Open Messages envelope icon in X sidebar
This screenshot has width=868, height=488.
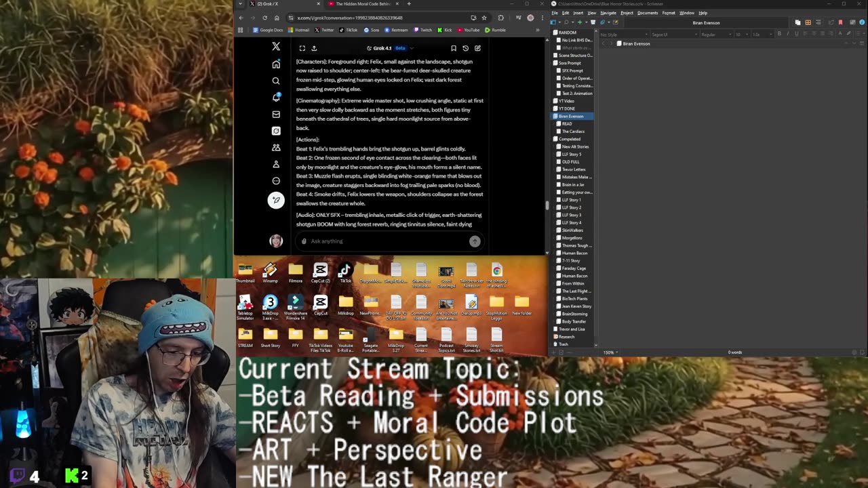(x=276, y=114)
